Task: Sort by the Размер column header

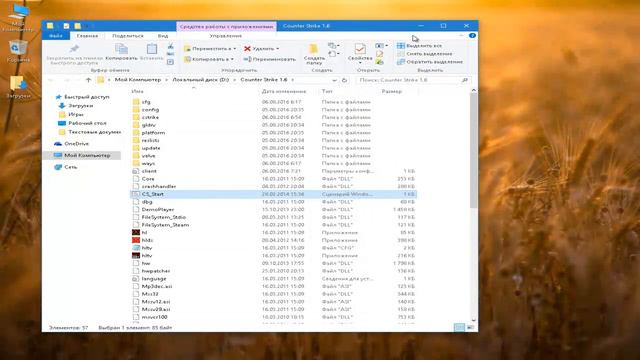Action: point(391,91)
